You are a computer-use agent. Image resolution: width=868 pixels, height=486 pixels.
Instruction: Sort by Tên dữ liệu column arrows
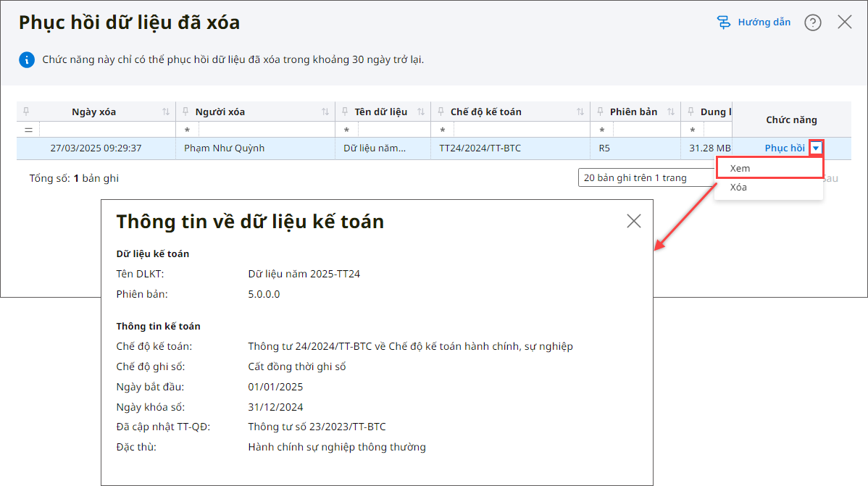(x=421, y=112)
